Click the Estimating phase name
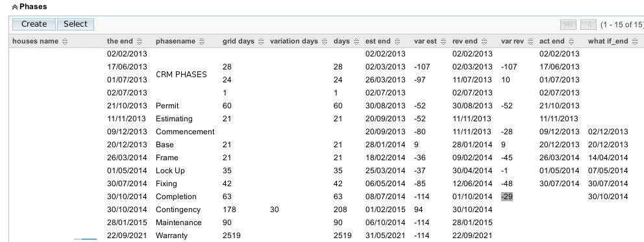Screen dimensions: 644x242 (x=174, y=119)
